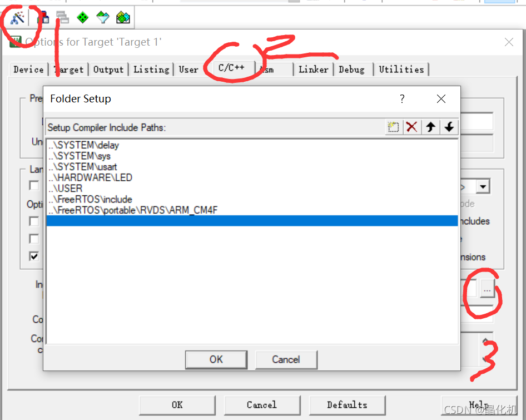
Task: Click include paths browse '...' button
Action: click(x=487, y=289)
